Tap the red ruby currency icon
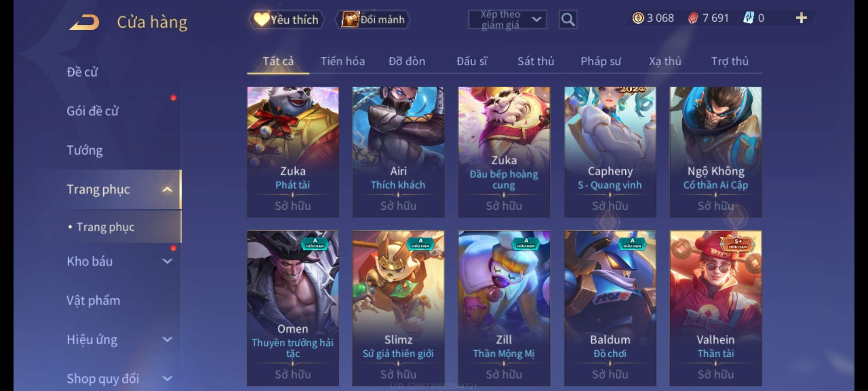868x391 pixels. 693,18
